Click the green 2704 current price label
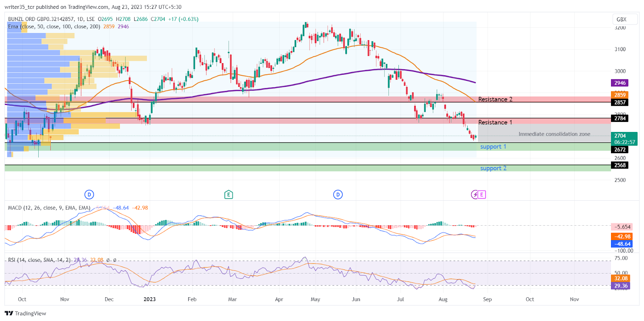644x321 pixels. 624,139
